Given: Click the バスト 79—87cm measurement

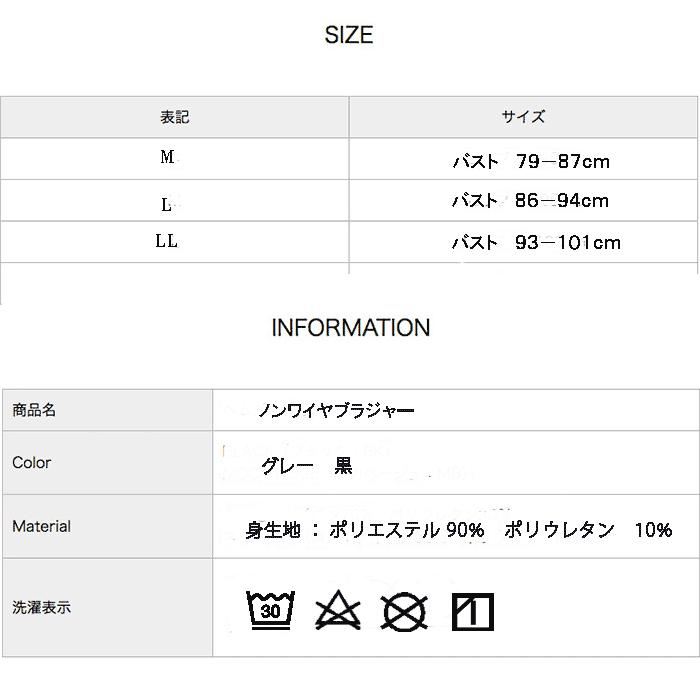Looking at the screenshot, I should 531,161.
